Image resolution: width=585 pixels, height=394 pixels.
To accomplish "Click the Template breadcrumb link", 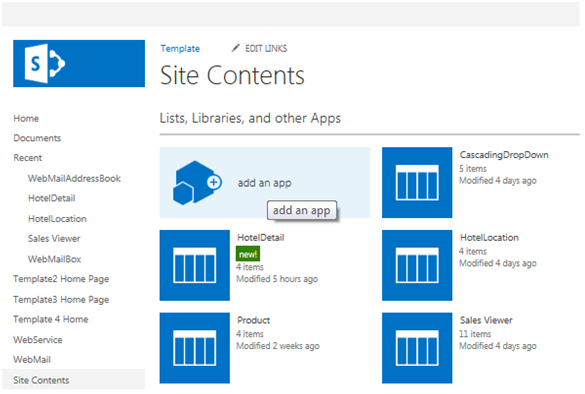I will pos(180,49).
